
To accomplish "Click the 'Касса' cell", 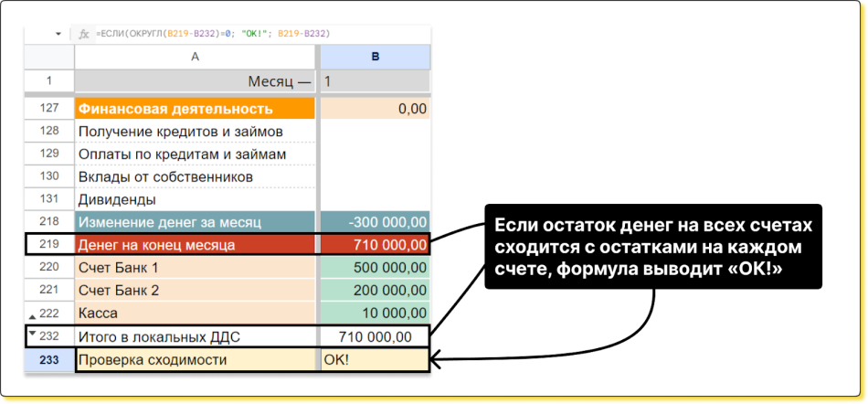I will click(195, 314).
